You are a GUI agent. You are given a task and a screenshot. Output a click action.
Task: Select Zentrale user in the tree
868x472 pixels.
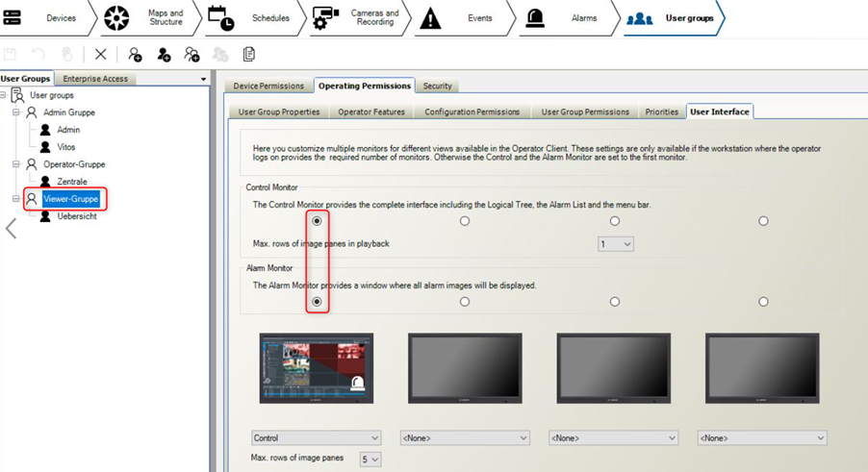(71, 181)
